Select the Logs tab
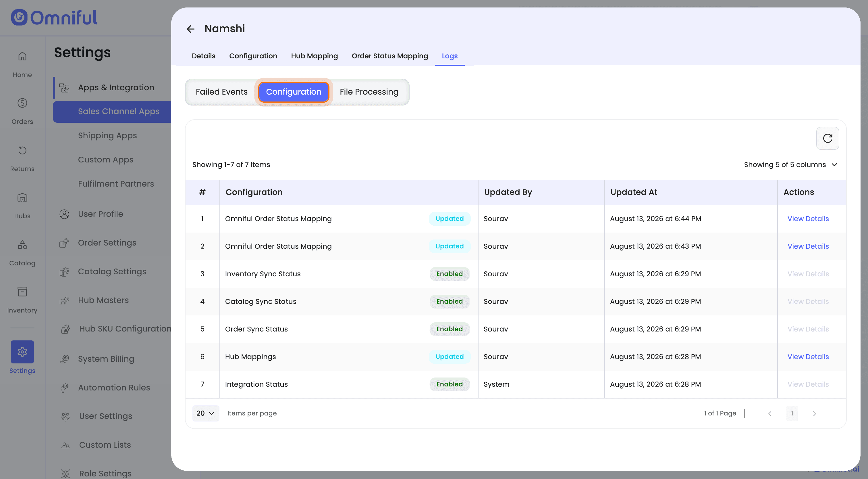Image resolution: width=868 pixels, height=479 pixels. pos(450,56)
